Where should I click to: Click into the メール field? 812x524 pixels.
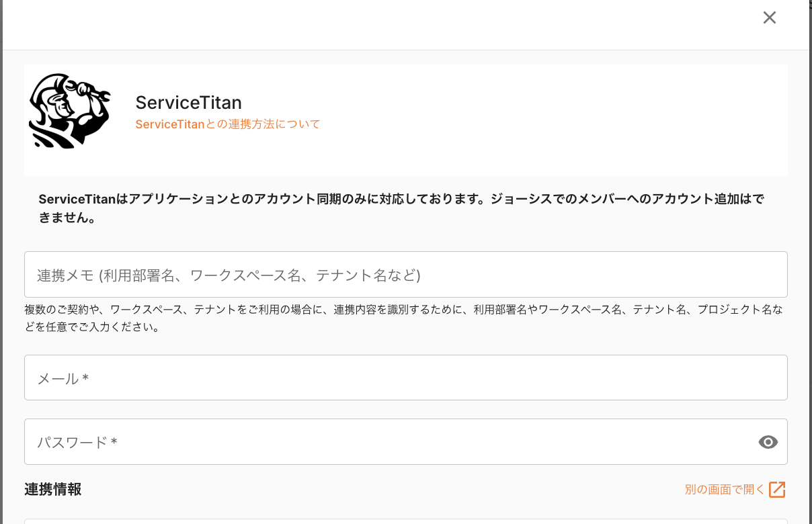(405, 378)
